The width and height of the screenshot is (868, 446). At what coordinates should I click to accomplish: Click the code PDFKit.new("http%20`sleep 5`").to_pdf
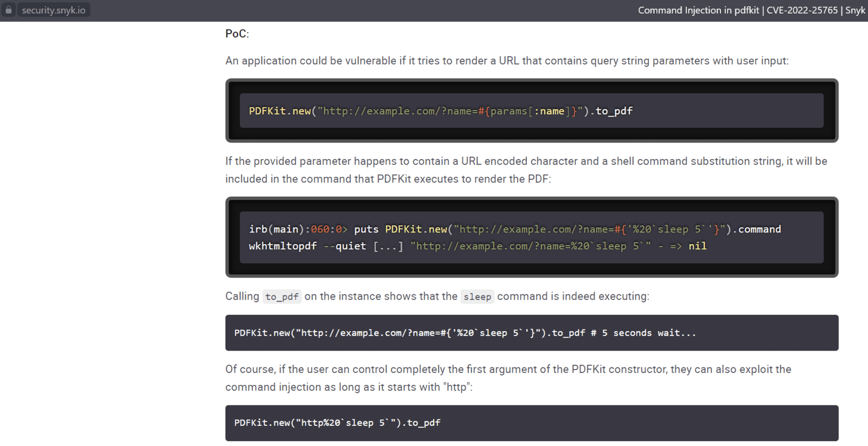point(337,423)
